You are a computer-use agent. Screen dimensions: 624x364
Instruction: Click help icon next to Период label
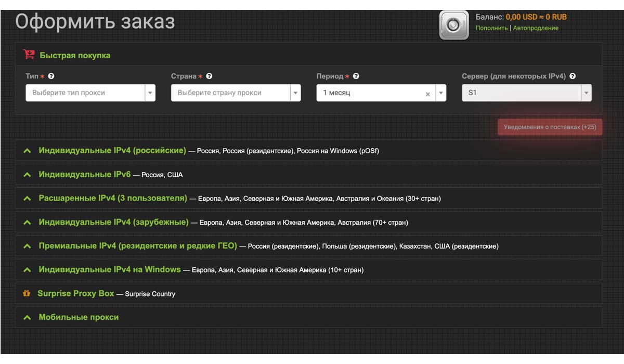356,76
